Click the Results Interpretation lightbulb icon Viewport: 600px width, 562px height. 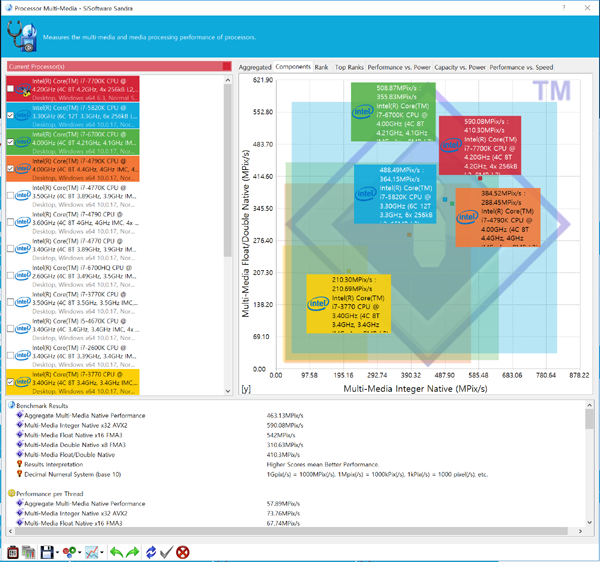tap(20, 464)
